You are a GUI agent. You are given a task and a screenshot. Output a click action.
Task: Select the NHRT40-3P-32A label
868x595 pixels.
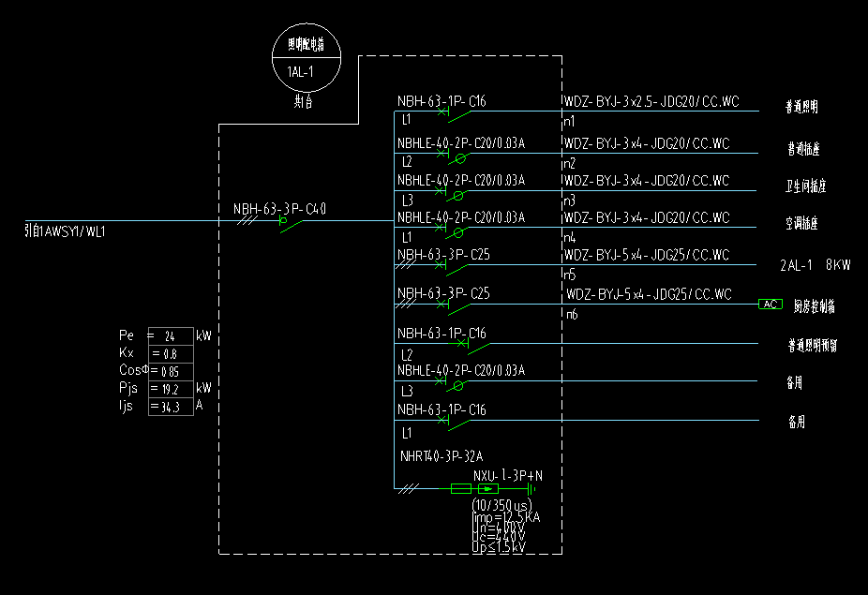click(x=441, y=456)
